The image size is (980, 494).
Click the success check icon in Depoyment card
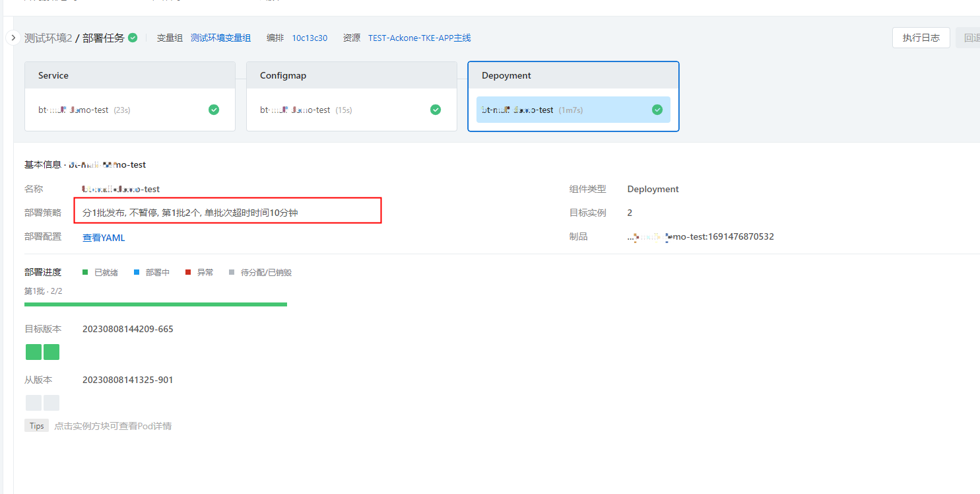[x=657, y=110]
